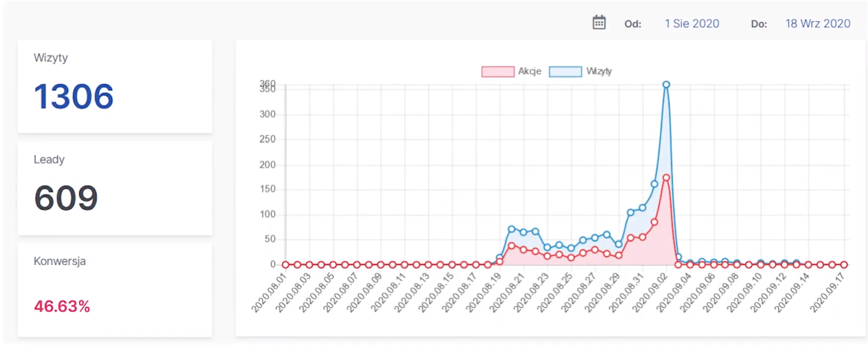Viewport: 868px width, 346px height.
Task: Select the Wizyty card showing 1306
Action: click(x=115, y=87)
